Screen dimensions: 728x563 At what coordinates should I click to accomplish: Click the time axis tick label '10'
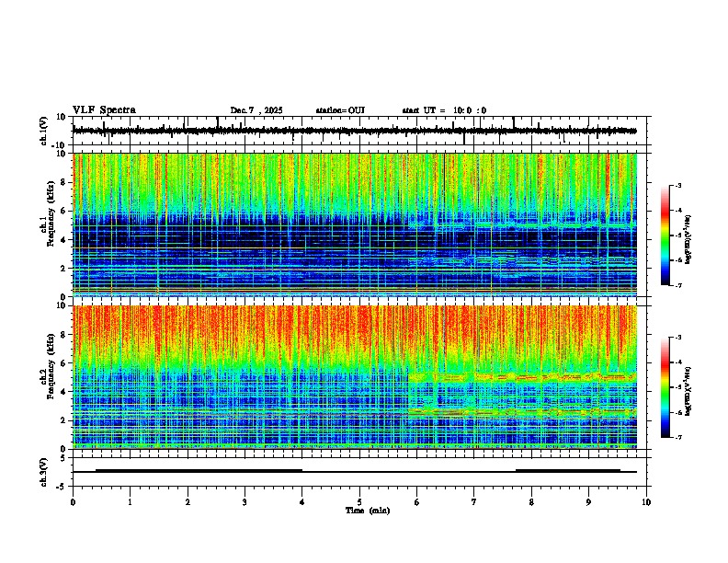[x=646, y=502]
